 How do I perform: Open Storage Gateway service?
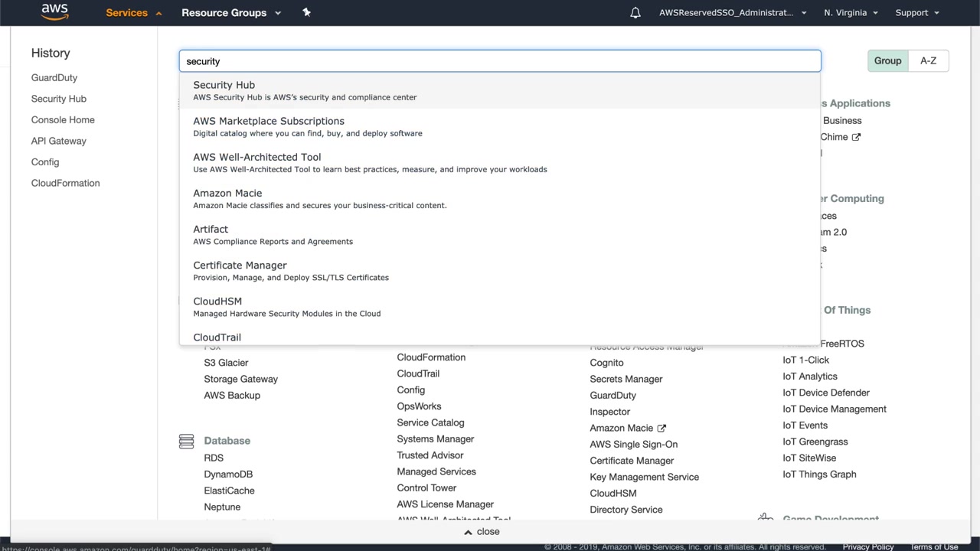[240, 379]
